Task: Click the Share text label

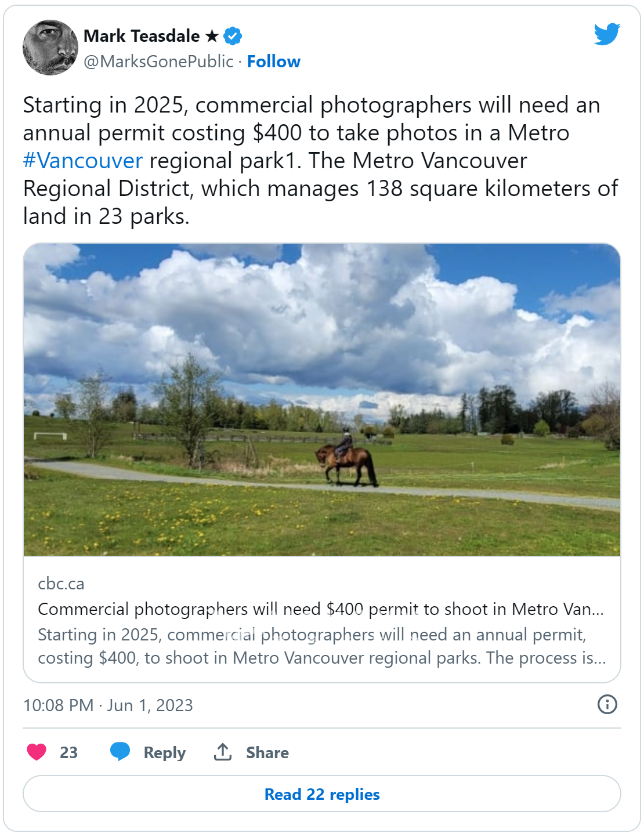Action: (x=267, y=752)
